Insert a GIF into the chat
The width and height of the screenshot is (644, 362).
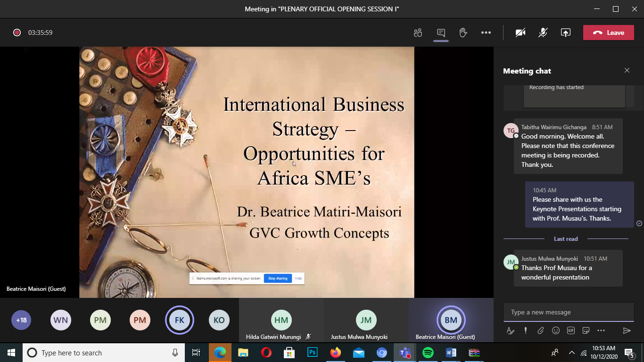(571, 330)
